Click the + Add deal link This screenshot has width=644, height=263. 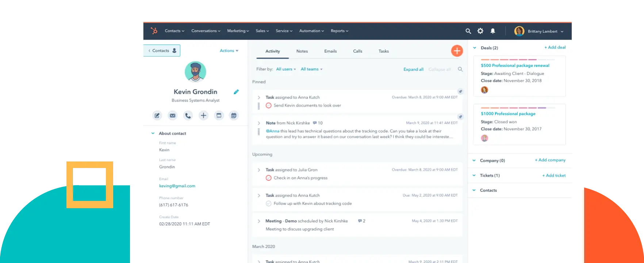[x=555, y=47]
